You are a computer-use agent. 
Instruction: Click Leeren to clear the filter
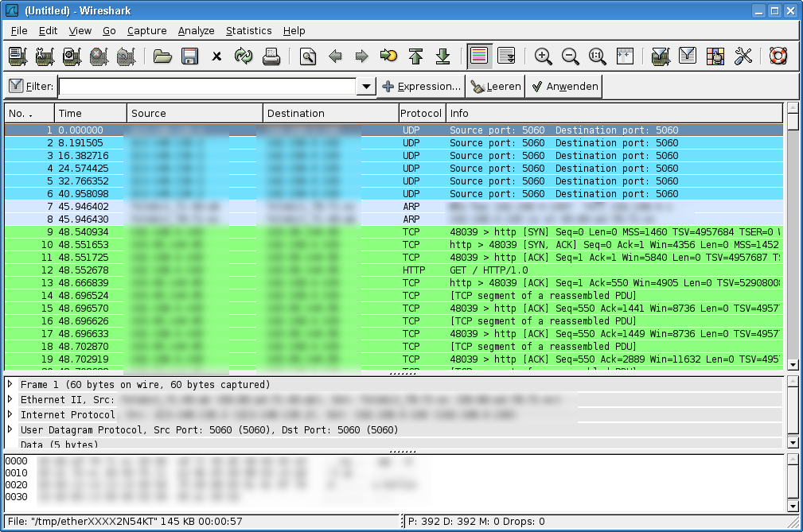point(496,87)
